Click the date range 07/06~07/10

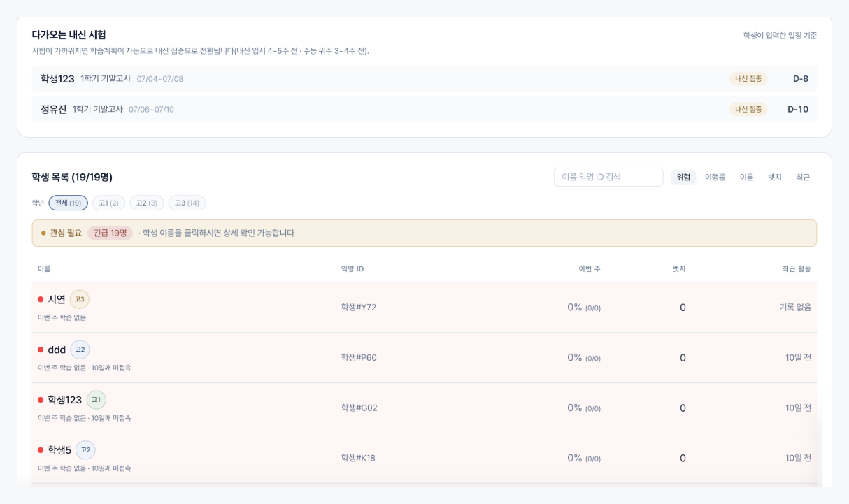(x=151, y=109)
